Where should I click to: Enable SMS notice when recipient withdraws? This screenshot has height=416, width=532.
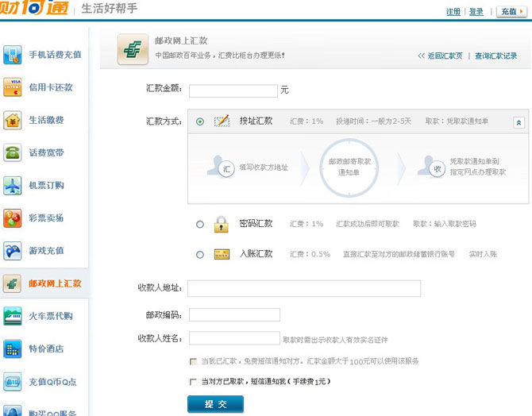tap(193, 382)
